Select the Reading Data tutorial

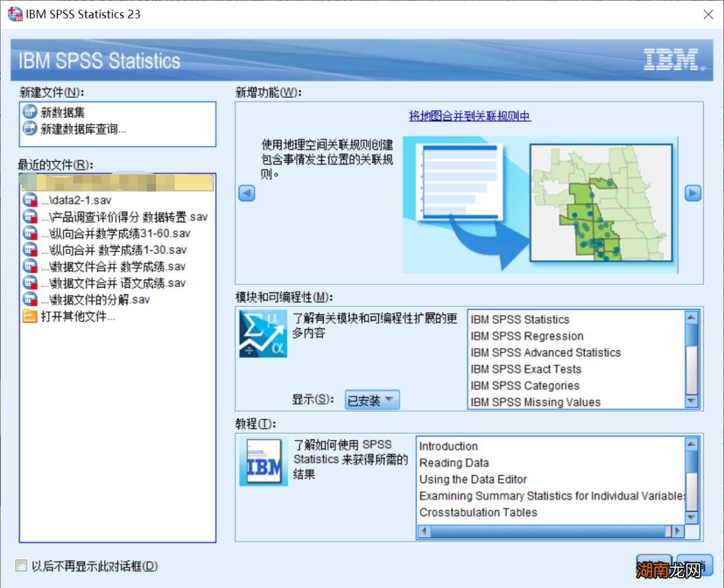click(454, 463)
